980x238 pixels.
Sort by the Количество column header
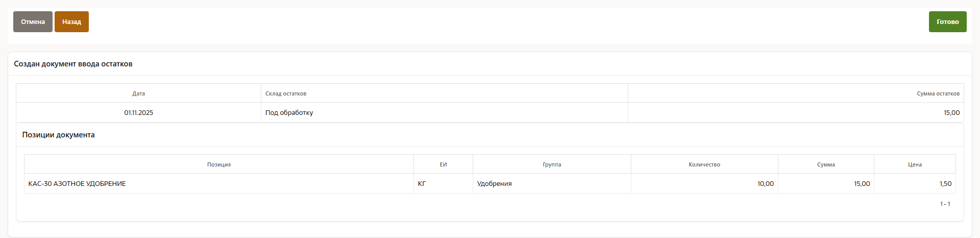704,164
